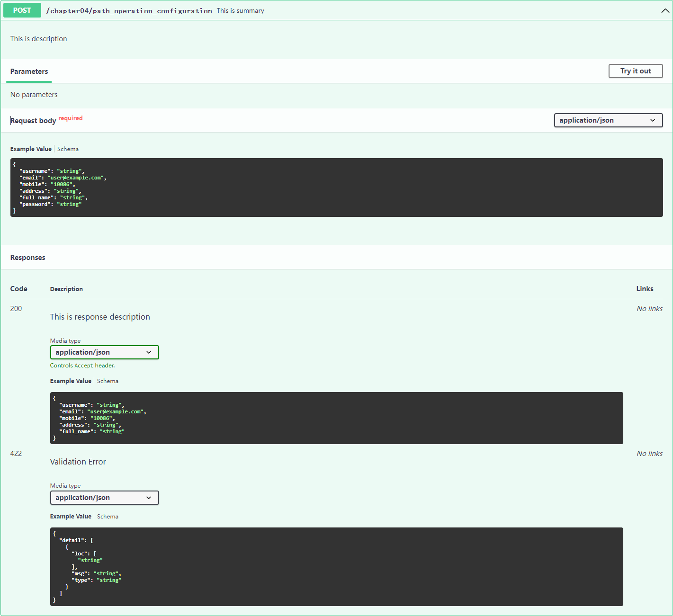
Task: Click the red 'required' label
Action: tap(71, 118)
